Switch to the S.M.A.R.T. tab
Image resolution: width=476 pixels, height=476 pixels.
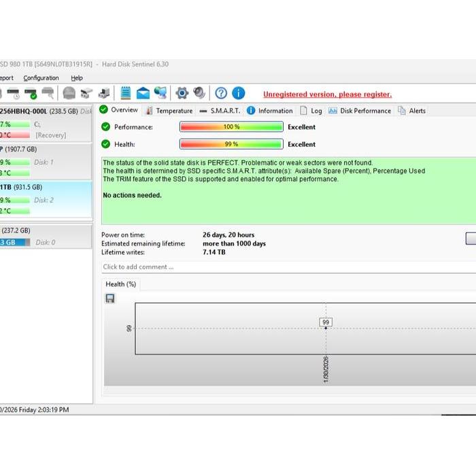point(220,111)
